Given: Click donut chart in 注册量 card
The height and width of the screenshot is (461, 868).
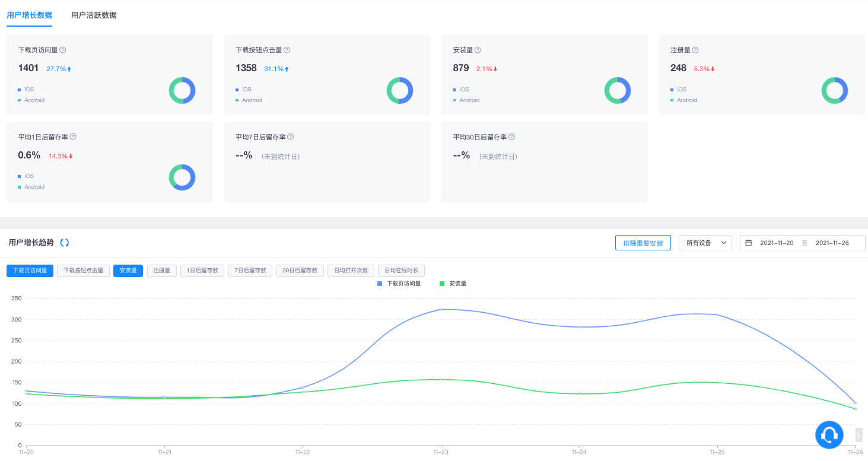Looking at the screenshot, I should click(x=835, y=91).
